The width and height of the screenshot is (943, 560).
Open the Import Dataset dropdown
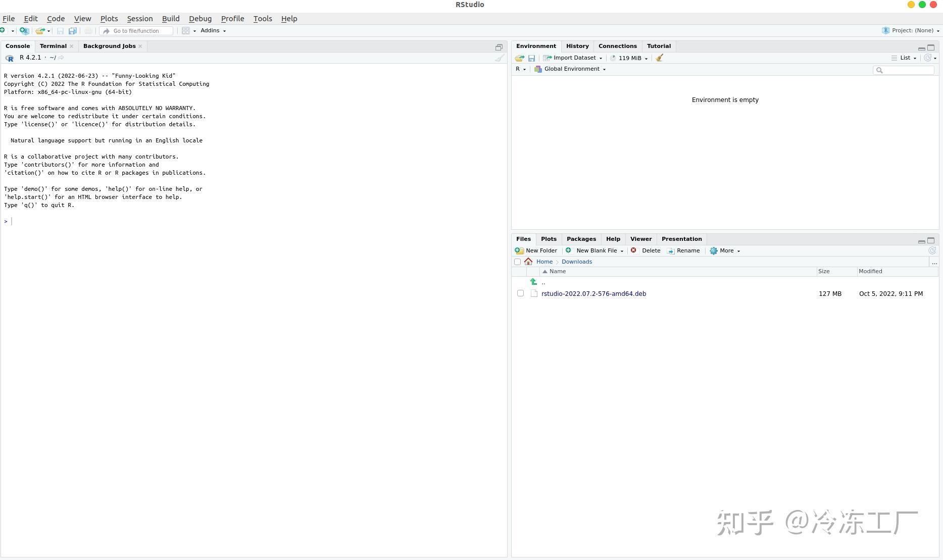(573, 58)
